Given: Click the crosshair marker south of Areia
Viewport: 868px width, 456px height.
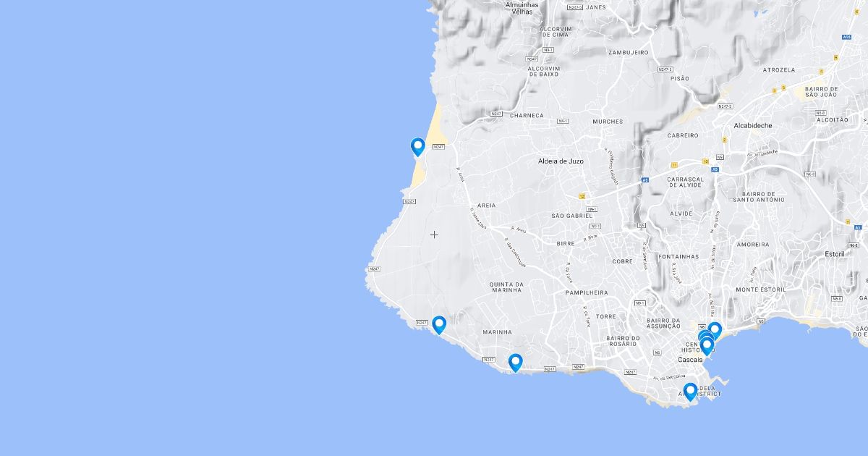Looking at the screenshot, I should pyautogui.click(x=434, y=235).
